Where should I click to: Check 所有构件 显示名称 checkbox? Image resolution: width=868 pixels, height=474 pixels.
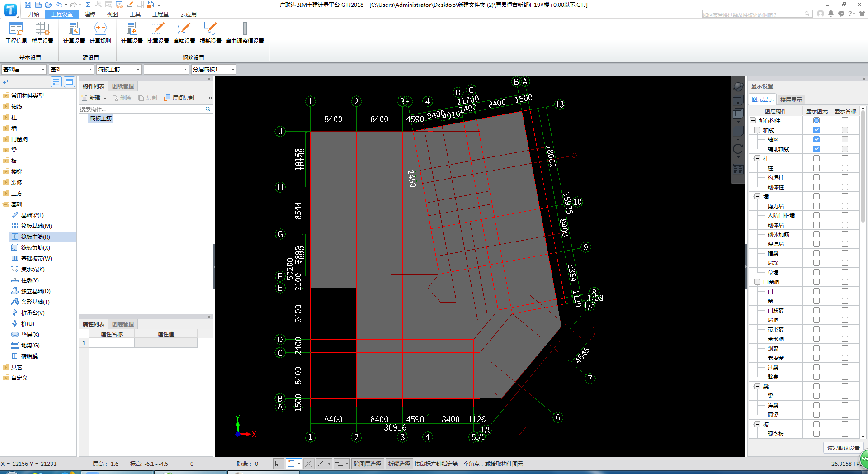(x=845, y=120)
